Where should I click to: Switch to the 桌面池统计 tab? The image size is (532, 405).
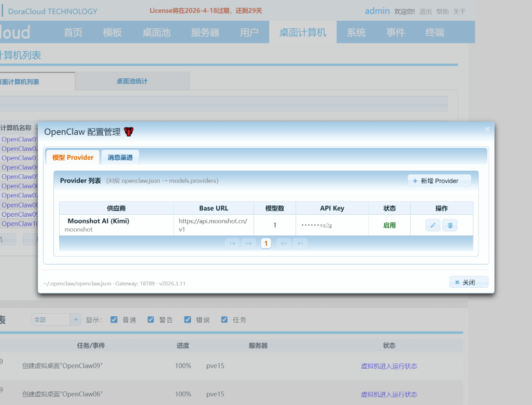click(x=132, y=81)
